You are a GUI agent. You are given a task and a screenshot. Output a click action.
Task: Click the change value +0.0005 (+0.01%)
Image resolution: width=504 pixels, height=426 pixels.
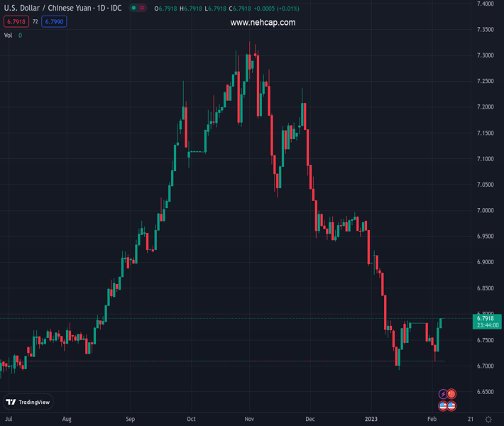(276, 9)
